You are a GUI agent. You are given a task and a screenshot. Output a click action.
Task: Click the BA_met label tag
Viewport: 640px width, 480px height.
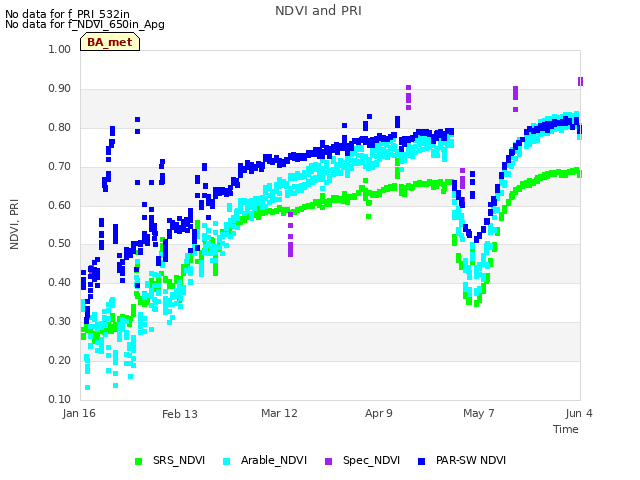[x=110, y=42]
